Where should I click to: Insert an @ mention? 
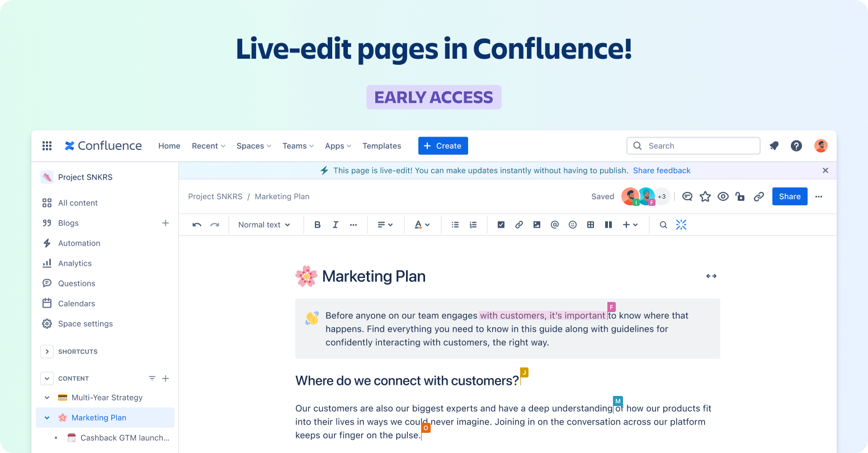tap(555, 225)
